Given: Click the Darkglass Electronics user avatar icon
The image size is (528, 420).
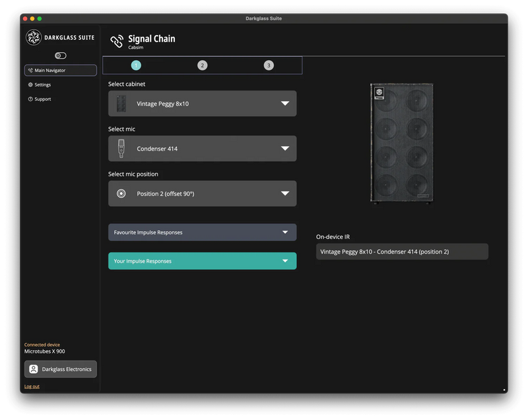Looking at the screenshot, I should [34, 369].
